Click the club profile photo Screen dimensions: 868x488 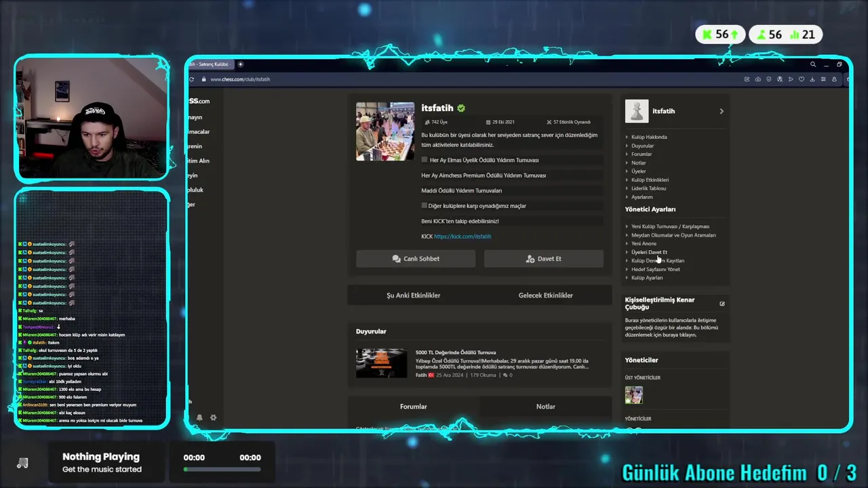pyautogui.click(x=385, y=131)
